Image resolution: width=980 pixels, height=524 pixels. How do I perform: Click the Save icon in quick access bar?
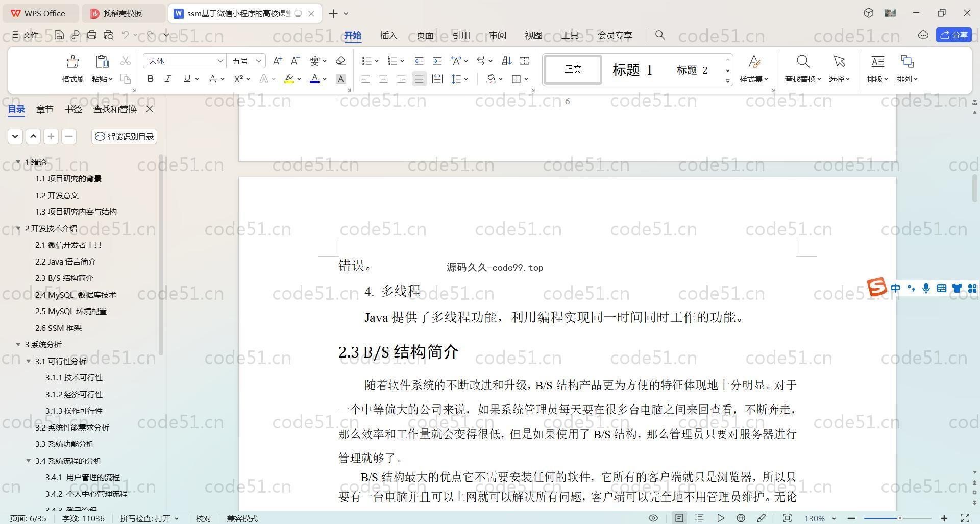click(59, 35)
